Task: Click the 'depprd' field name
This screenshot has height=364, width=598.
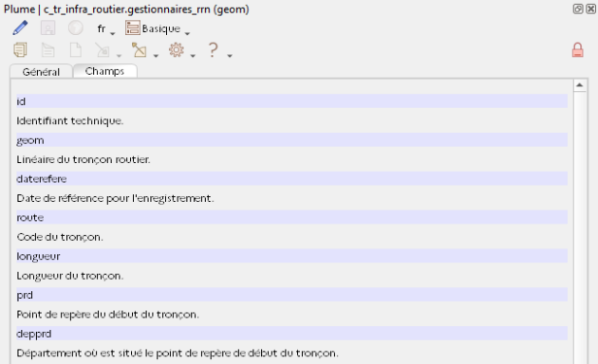Action: click(x=34, y=334)
